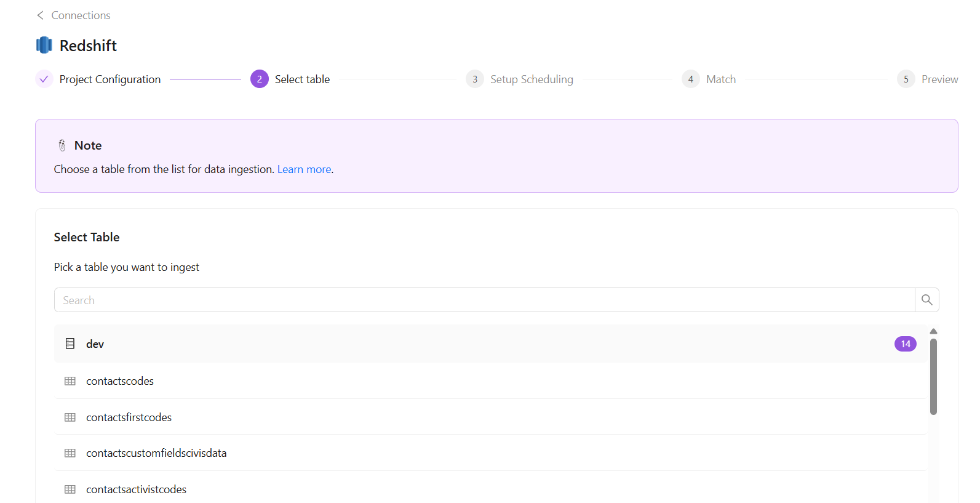Click the Project Configuration checkmark step icon

pos(44,79)
